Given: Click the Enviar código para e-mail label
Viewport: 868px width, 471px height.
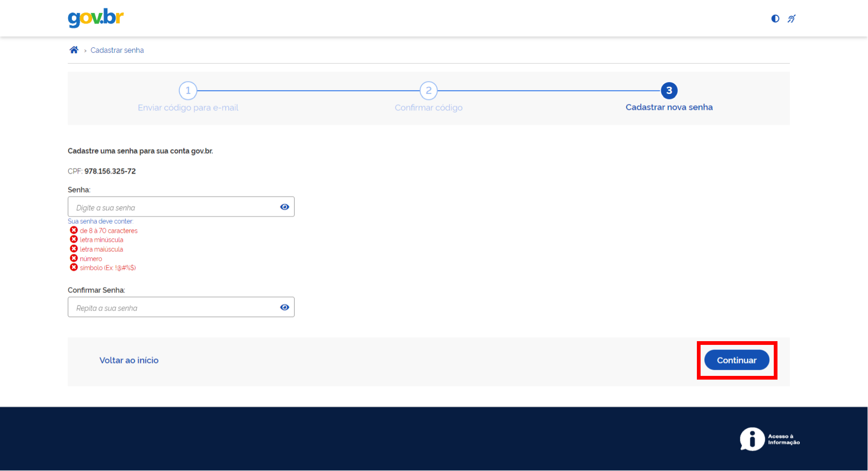Looking at the screenshot, I should pyautogui.click(x=188, y=108).
